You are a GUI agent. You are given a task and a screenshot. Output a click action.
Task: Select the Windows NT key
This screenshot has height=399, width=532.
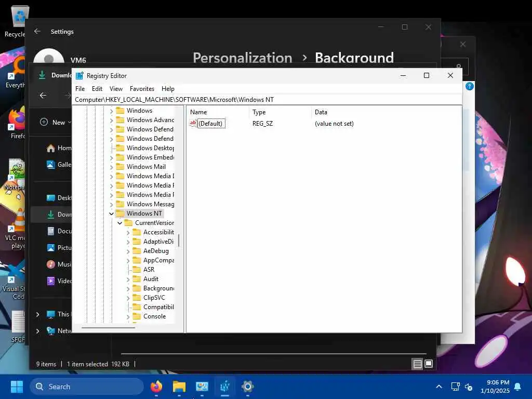[144, 214]
